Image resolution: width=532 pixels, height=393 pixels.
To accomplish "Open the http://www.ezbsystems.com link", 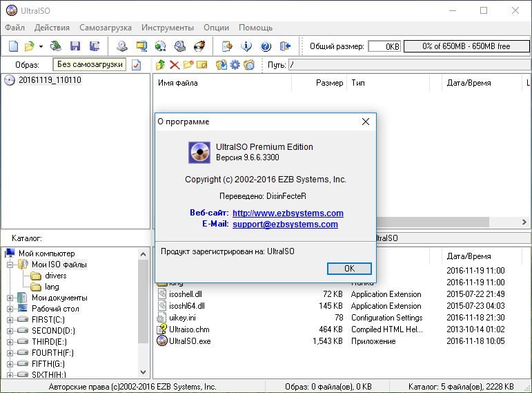I will 288,213.
